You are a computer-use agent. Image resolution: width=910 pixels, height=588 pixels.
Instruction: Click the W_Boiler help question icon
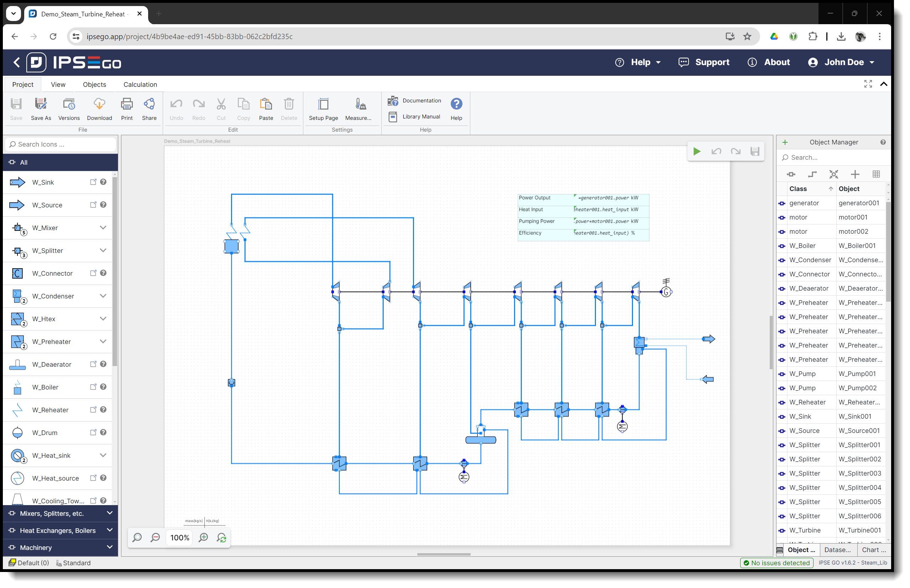tap(103, 387)
